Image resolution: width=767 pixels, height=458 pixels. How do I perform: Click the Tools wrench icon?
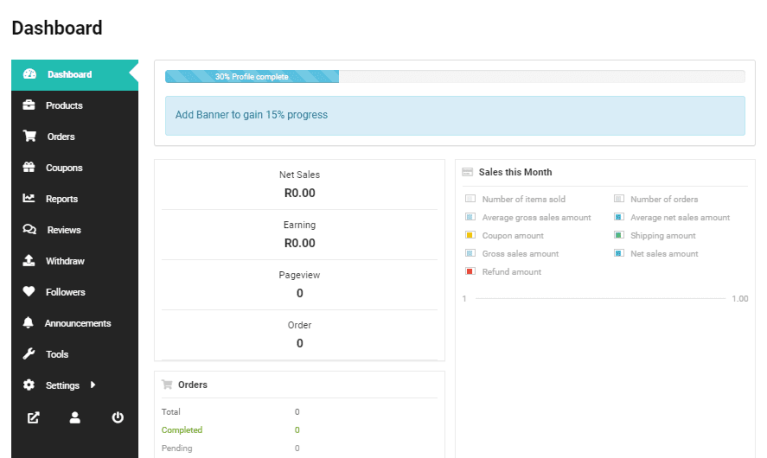(29, 354)
